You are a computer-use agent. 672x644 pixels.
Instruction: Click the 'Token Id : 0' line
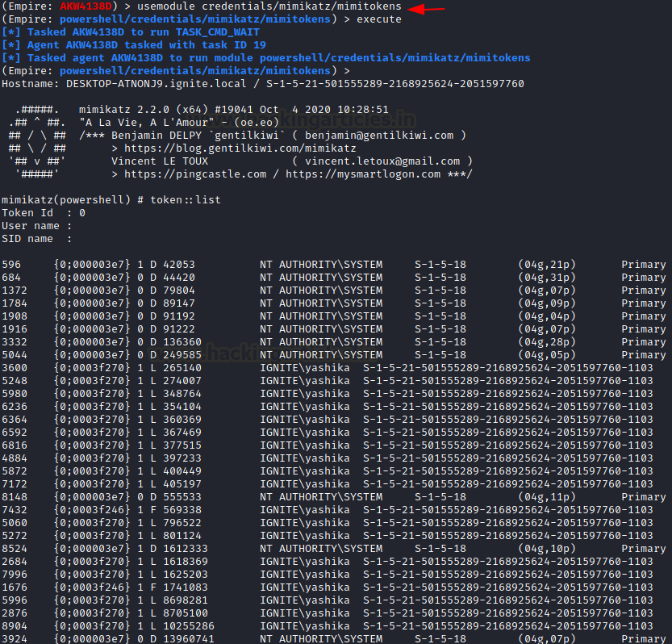tap(44, 213)
